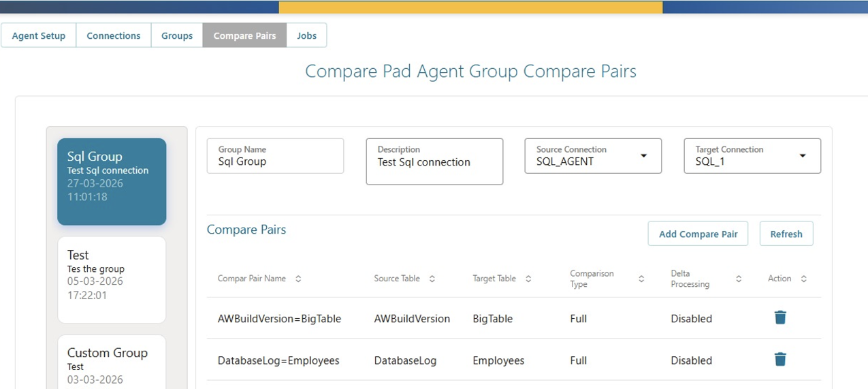Select the Custom Group card
The width and height of the screenshot is (868, 389).
(x=112, y=362)
